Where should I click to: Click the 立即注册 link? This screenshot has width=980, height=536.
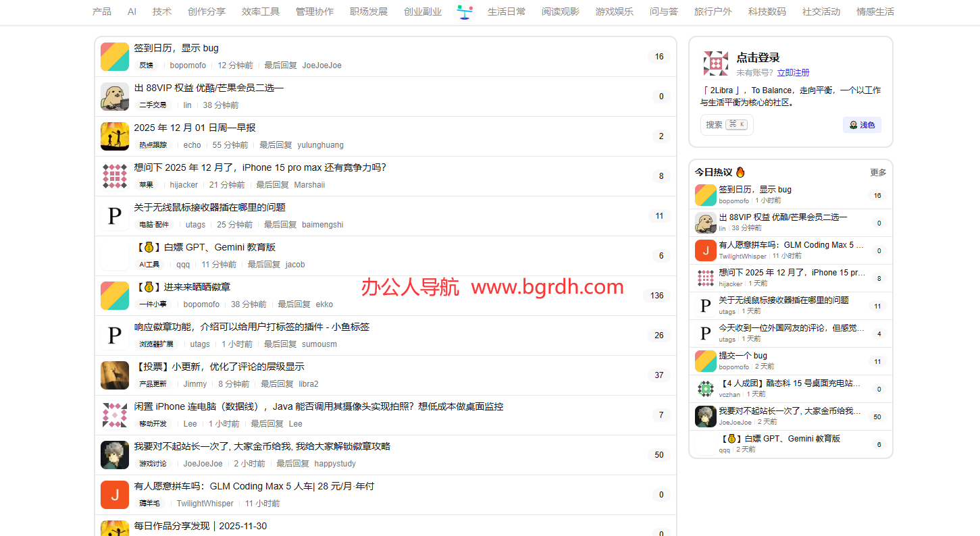(x=793, y=73)
